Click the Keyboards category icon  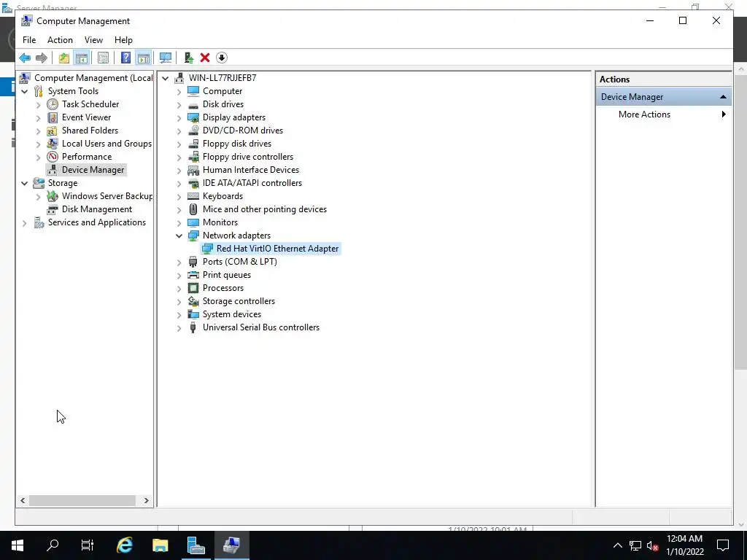click(193, 196)
